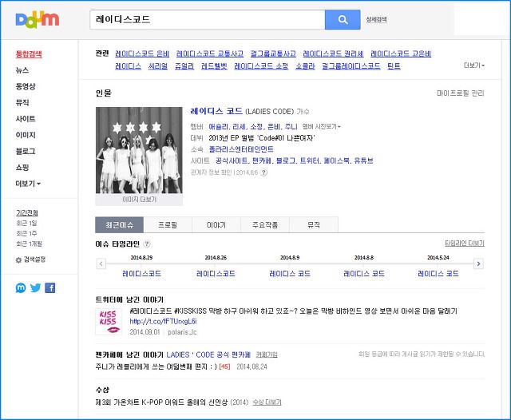
Task: Open LADIES' CODE 공식 팬카페 link
Action: coord(208,355)
